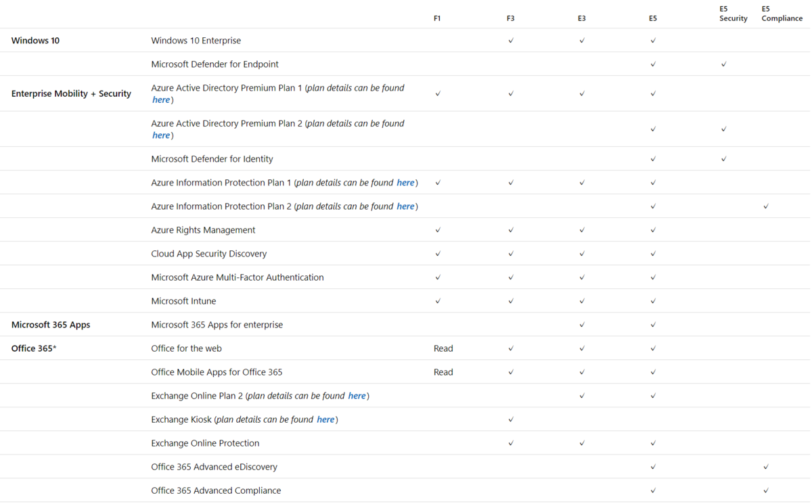Click the E5 Compliance checkmark for Advanced Compliance
The width and height of the screenshot is (812, 504).
click(766, 490)
